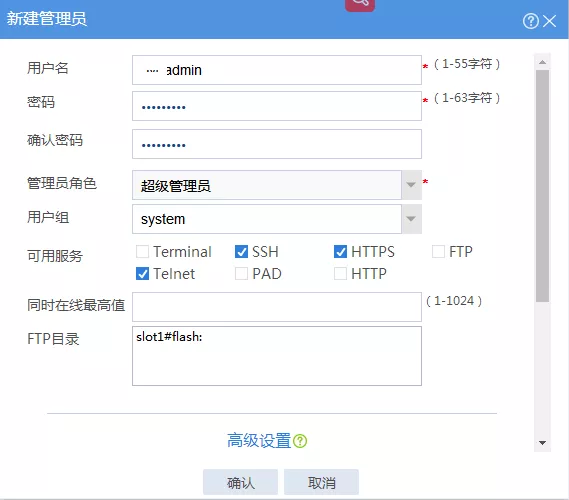Enable the FTP service checkbox

pyautogui.click(x=438, y=251)
